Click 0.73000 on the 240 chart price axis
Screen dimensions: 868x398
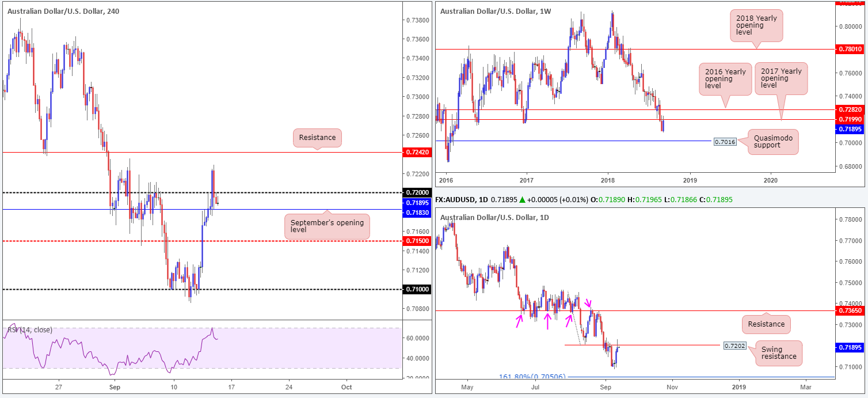[418, 97]
